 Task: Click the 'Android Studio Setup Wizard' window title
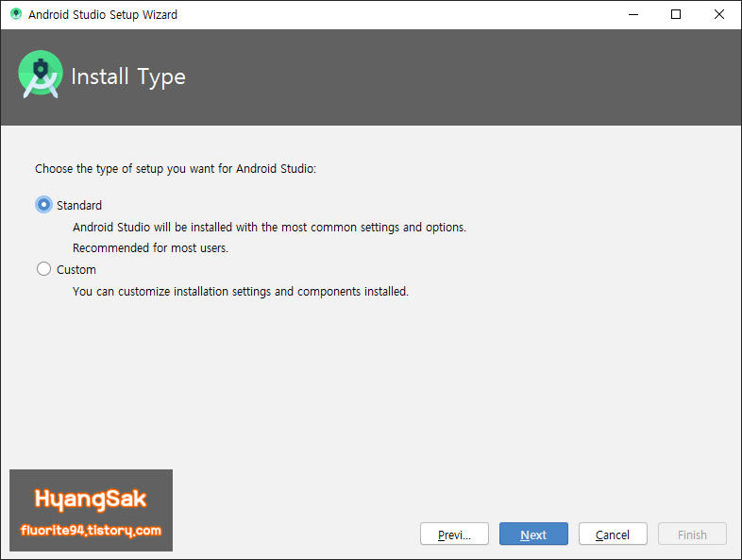coord(103,15)
